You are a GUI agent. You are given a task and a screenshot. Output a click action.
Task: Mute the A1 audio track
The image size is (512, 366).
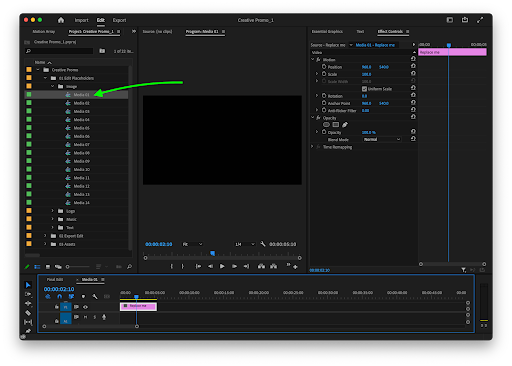[x=85, y=317]
